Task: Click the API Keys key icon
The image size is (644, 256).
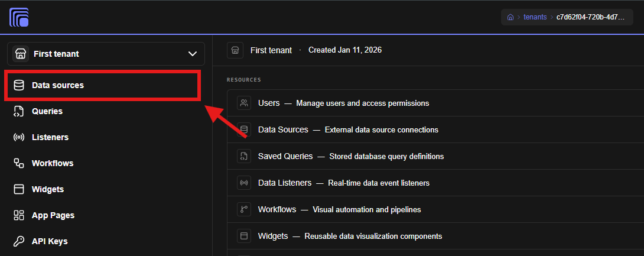Action: 19,241
